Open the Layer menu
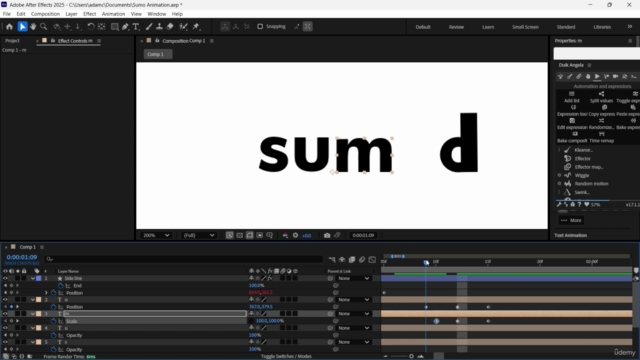This screenshot has height=360, width=640. pos(71,14)
